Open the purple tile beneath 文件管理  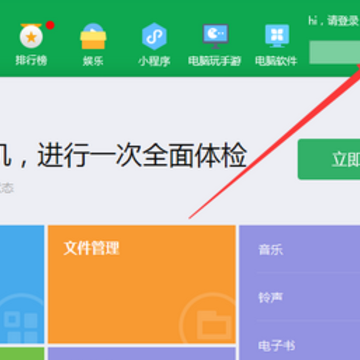coord(142,354)
